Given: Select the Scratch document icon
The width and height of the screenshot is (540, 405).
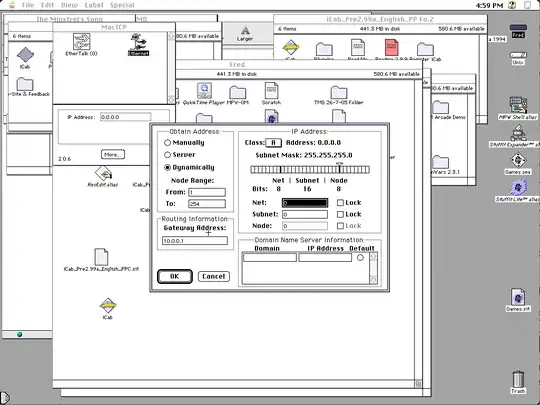Looking at the screenshot, I should (x=271, y=91).
